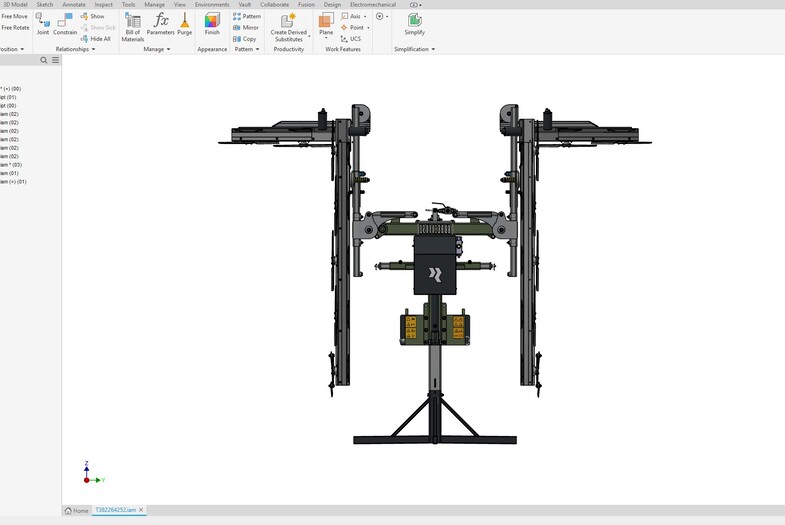Switch to the Annotate ribbon tab
Image resolution: width=785 pixels, height=525 pixels.
tap(74, 4)
